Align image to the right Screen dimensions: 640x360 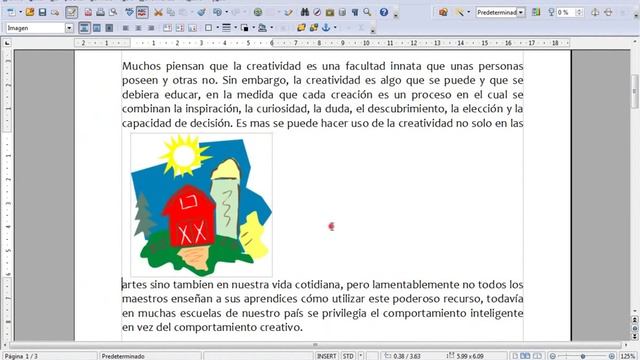151,28
